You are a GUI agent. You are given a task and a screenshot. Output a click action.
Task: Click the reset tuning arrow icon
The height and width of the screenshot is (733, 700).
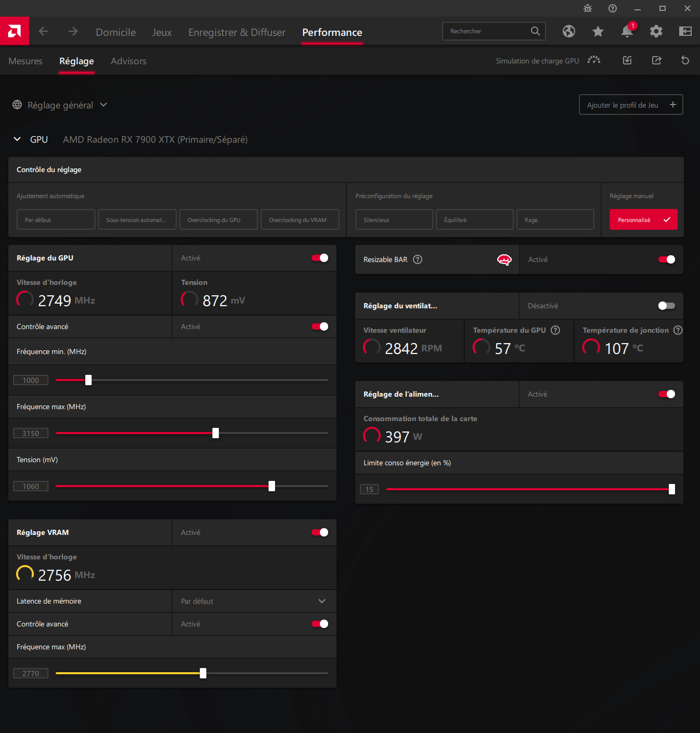[685, 60]
